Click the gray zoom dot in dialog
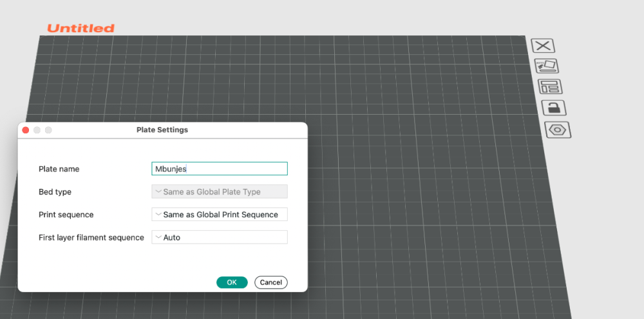 [x=48, y=130]
